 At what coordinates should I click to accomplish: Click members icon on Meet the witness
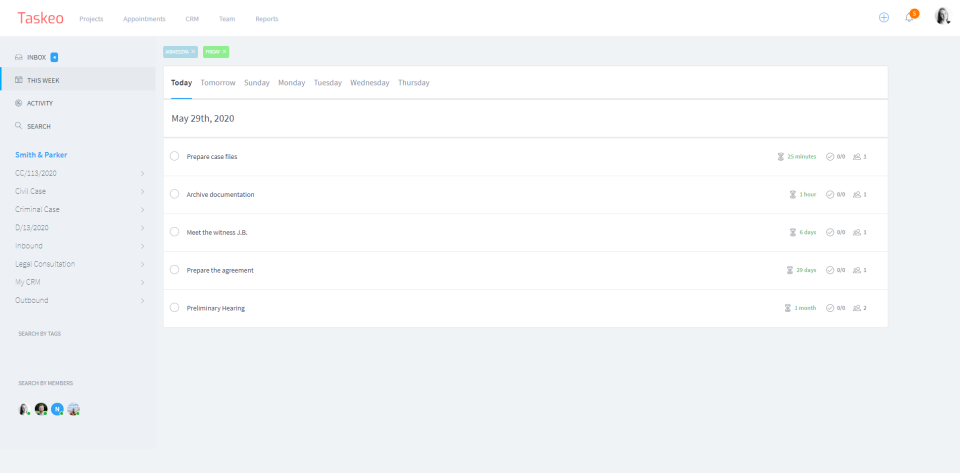tap(857, 233)
